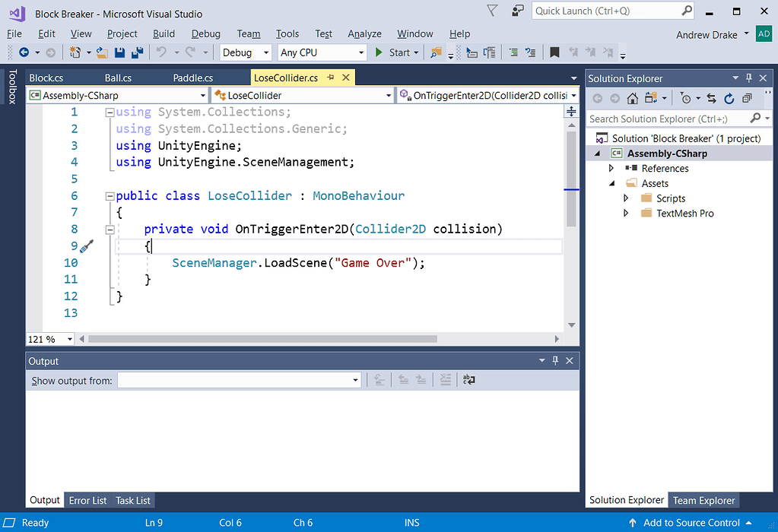The image size is (778, 532).
Task: Open the Debug configuration dropdown
Action: point(246,52)
